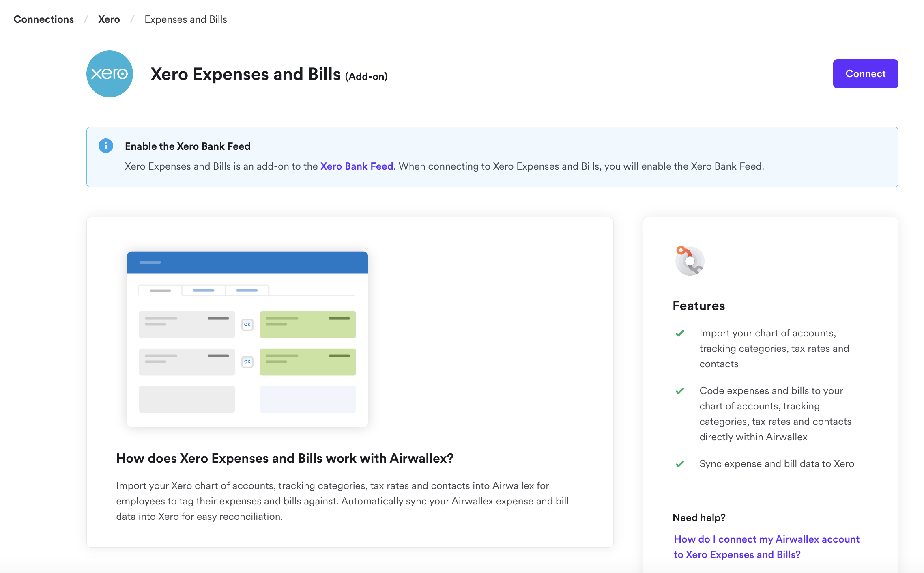Click the Xero logo icon
This screenshot has width=924, height=573.
[x=110, y=74]
